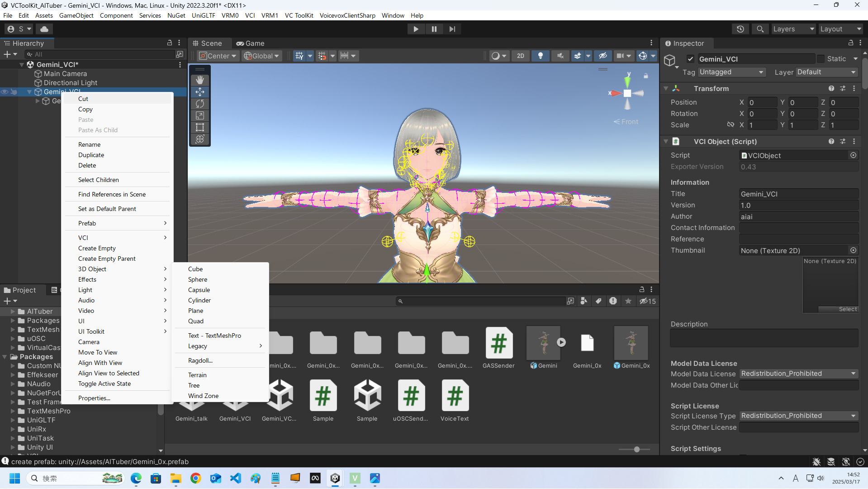
Task: Toggle Gemini_VCI eye visibility in Hierarchy
Action: (5, 92)
